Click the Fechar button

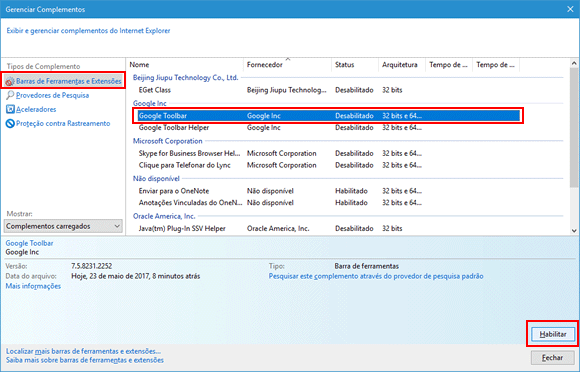tap(553, 358)
